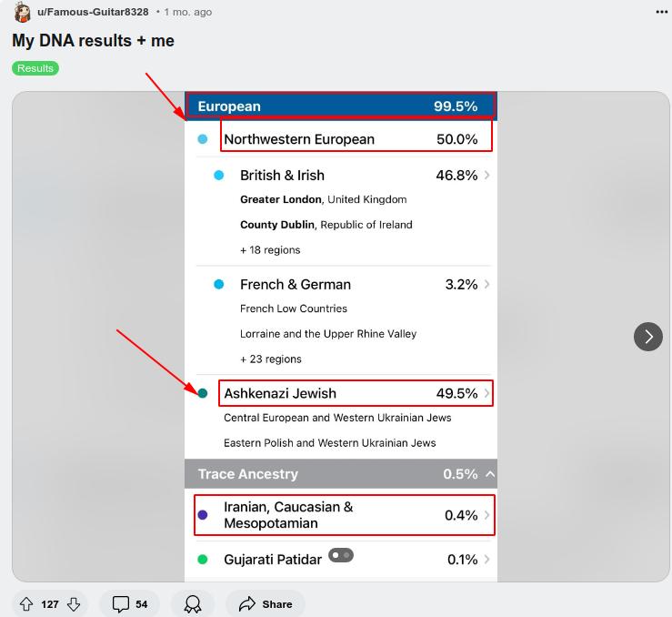This screenshot has width=672, height=617.
Task: Expand the French & German chevron
Action: 488,285
